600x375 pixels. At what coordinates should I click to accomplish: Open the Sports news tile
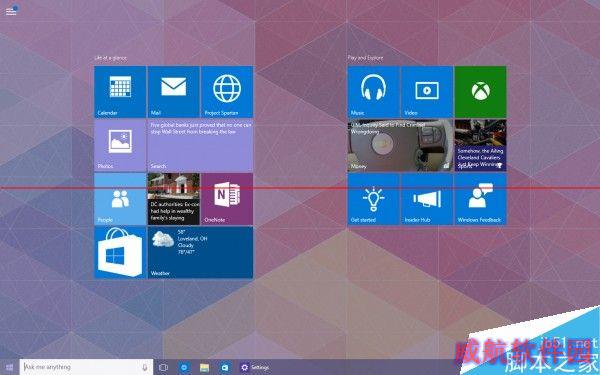(481, 145)
